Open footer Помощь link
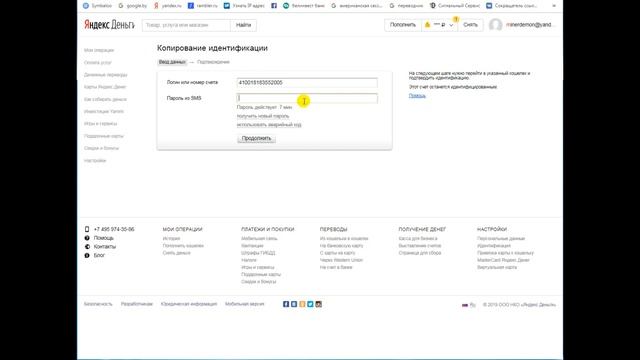 104,238
